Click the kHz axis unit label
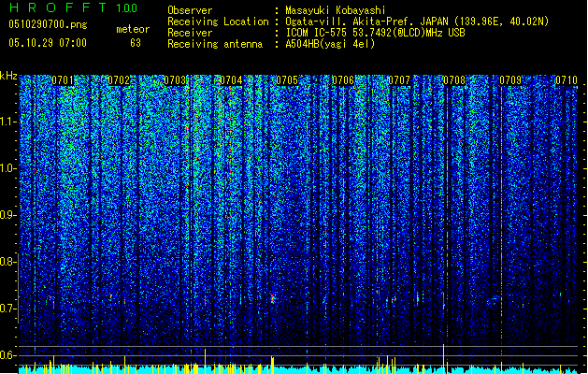This screenshot has width=588, height=374. point(8,76)
